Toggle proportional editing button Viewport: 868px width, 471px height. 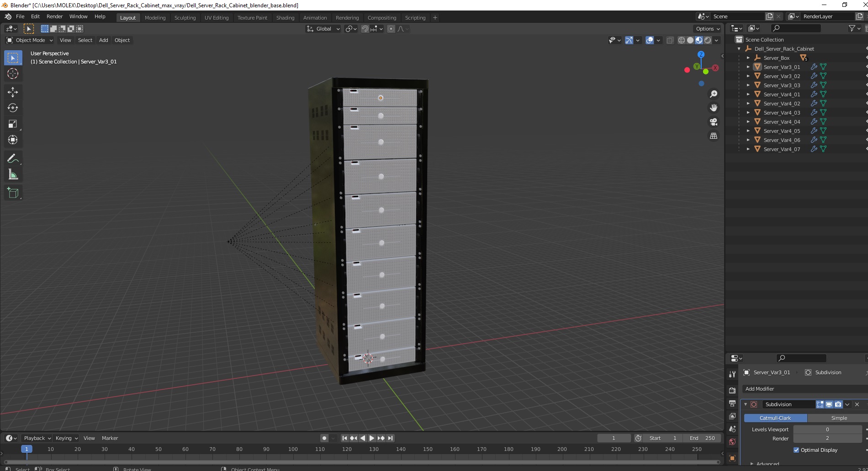coord(391,29)
